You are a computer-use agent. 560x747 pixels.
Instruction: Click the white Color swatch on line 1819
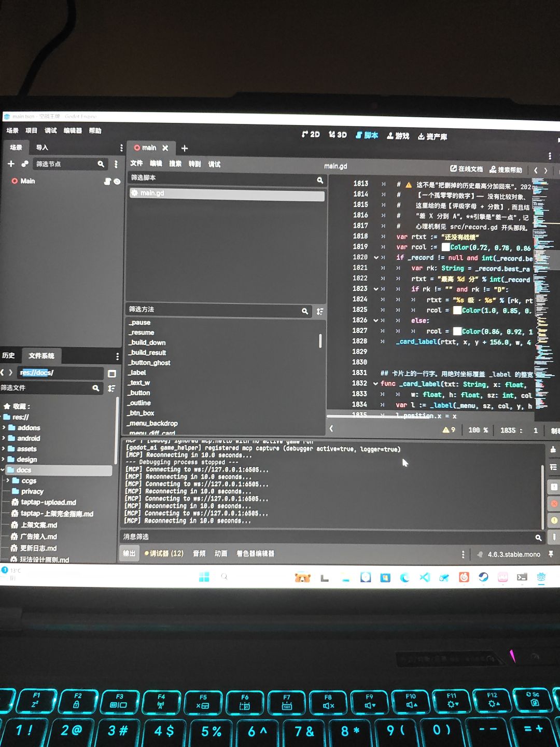pyautogui.click(x=445, y=247)
